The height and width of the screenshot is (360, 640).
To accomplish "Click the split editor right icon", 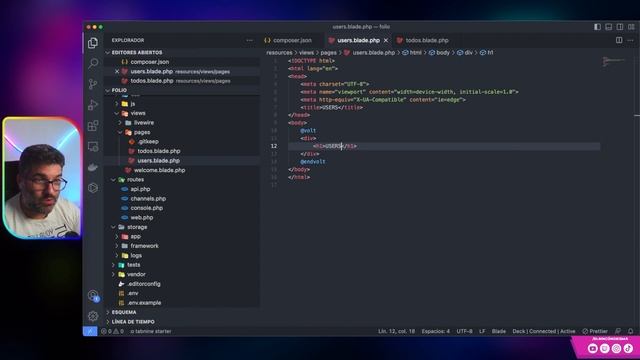I will [x=619, y=40].
